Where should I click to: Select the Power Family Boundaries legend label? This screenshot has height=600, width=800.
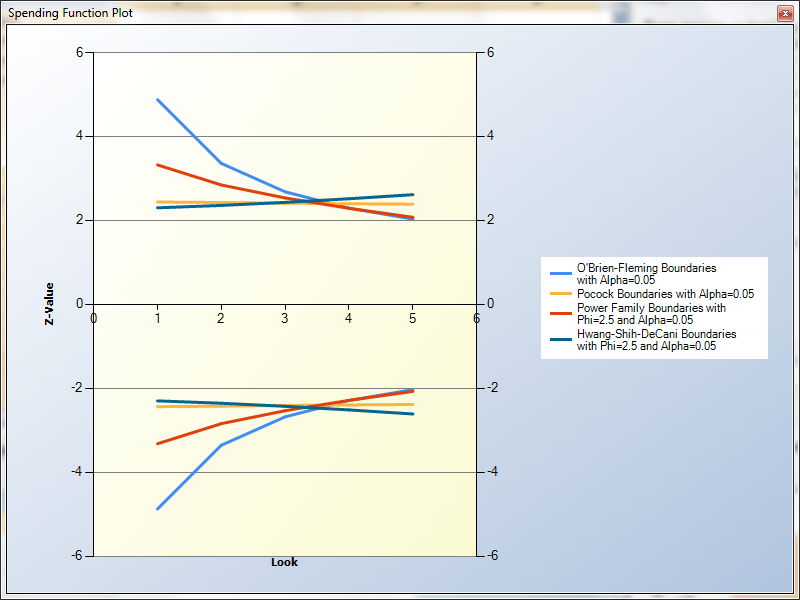[x=651, y=315]
